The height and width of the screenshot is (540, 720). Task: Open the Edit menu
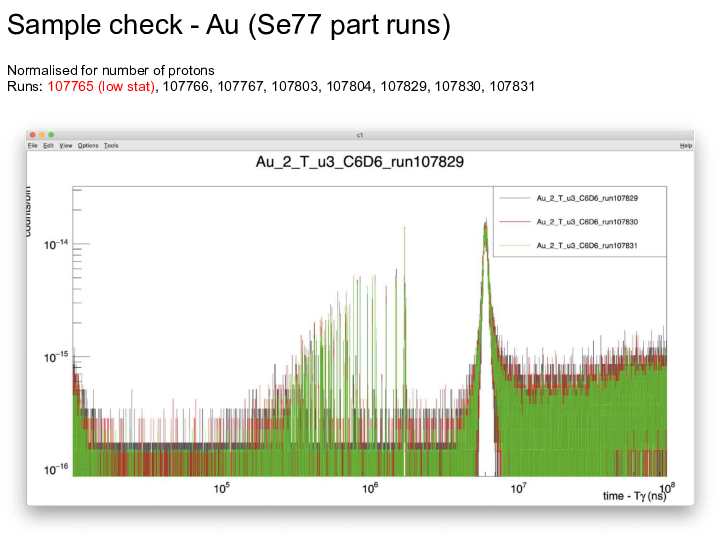pos(48,146)
